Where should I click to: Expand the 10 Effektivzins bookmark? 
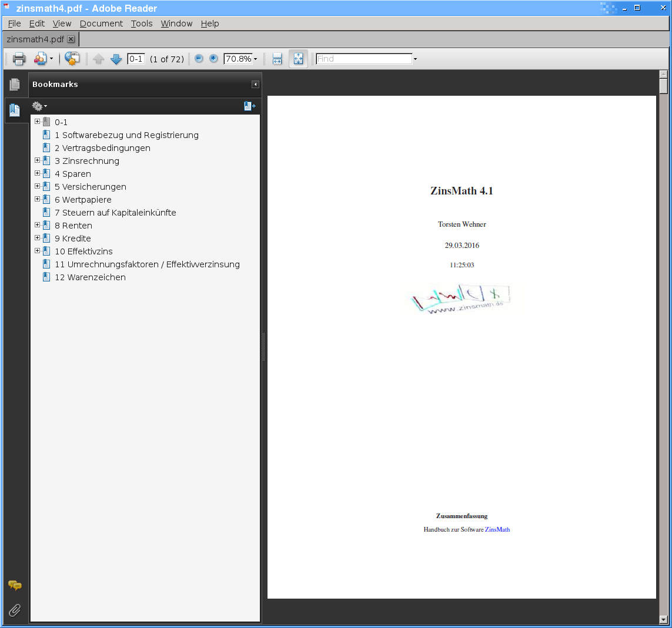38,251
